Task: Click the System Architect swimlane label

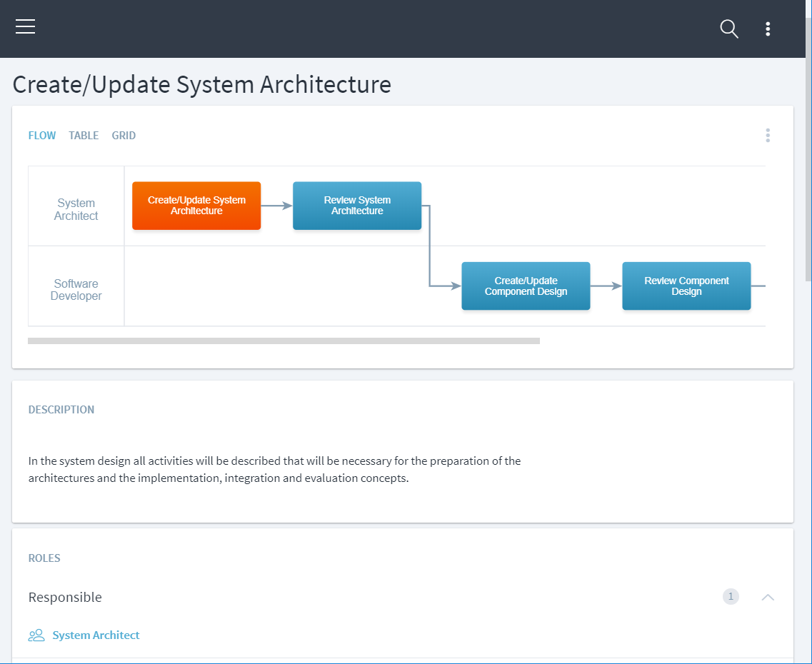Action: 76,209
